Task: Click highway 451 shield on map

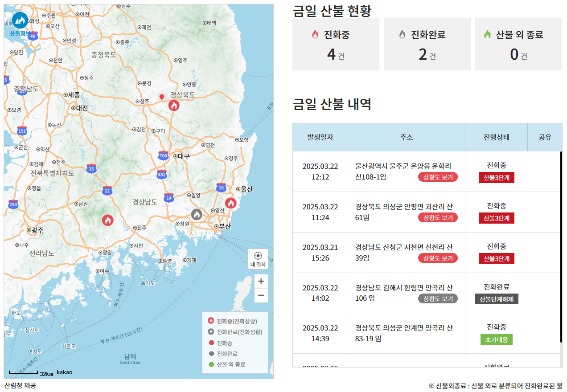Action: tap(161, 174)
